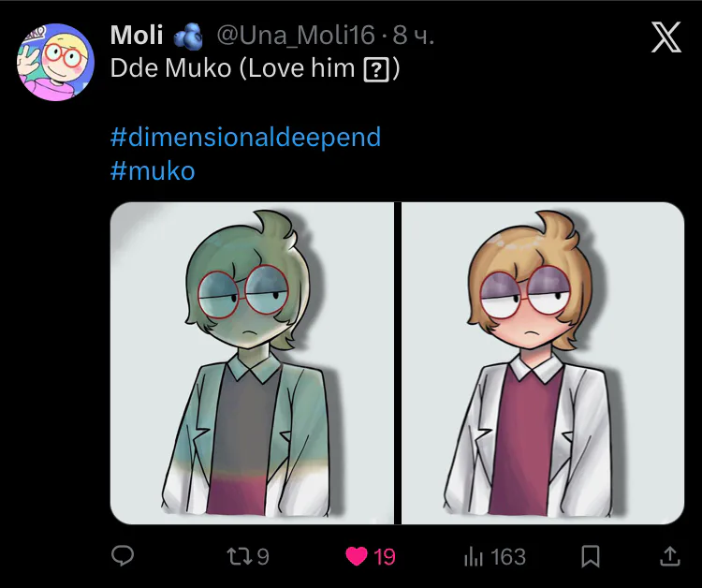The height and width of the screenshot is (588, 702).
Task: Open the #dimensionaldeepend hashtag
Action: (245, 137)
